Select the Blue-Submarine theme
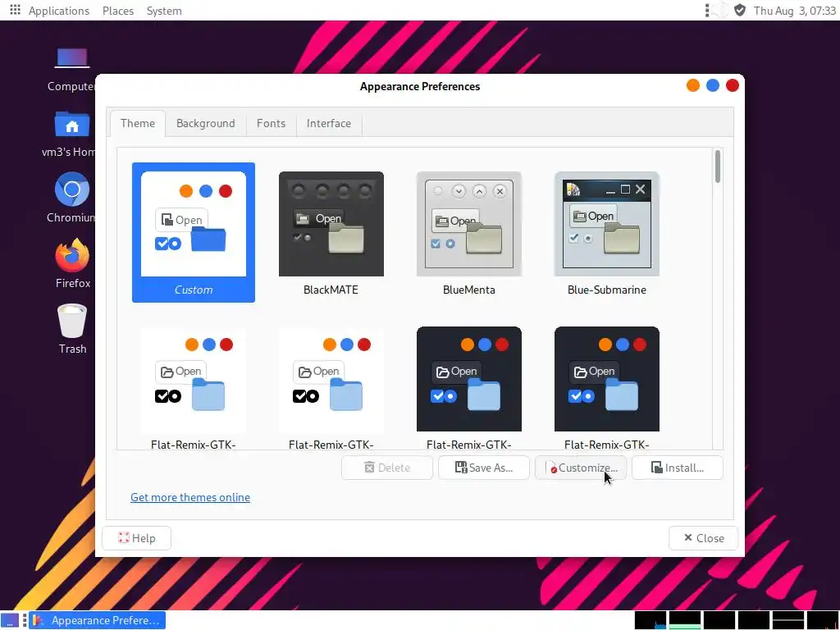This screenshot has height=630, width=840. pyautogui.click(x=606, y=232)
